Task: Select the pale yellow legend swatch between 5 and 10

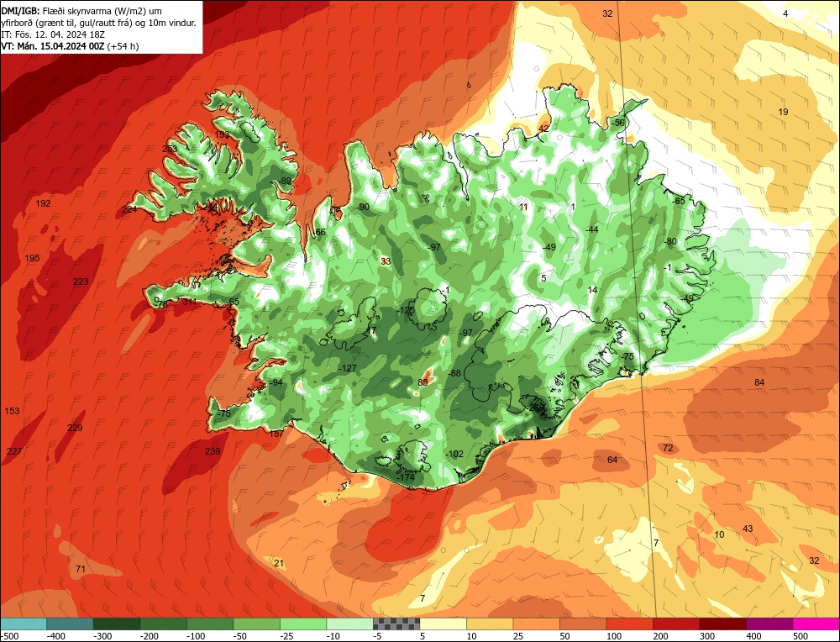Action: pyautogui.click(x=443, y=624)
